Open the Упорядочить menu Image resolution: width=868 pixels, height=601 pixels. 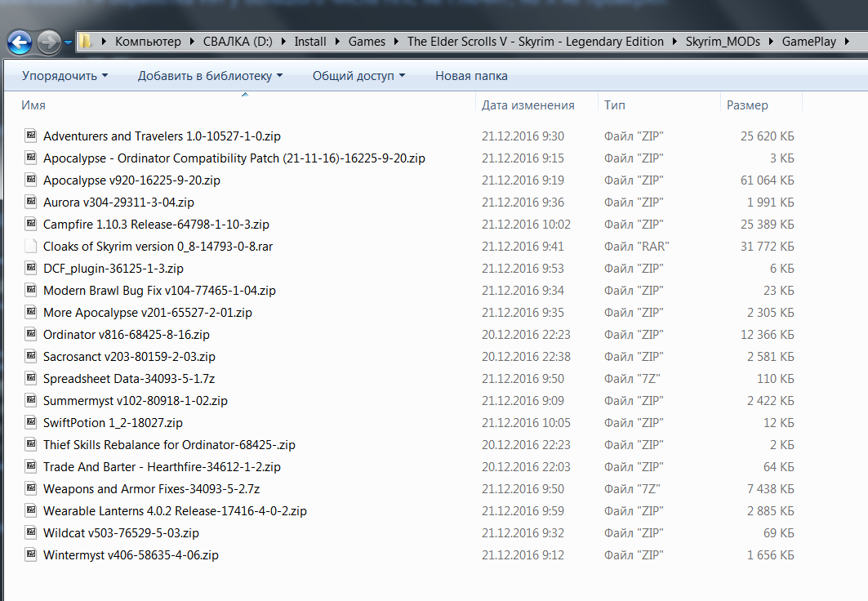click(65, 76)
